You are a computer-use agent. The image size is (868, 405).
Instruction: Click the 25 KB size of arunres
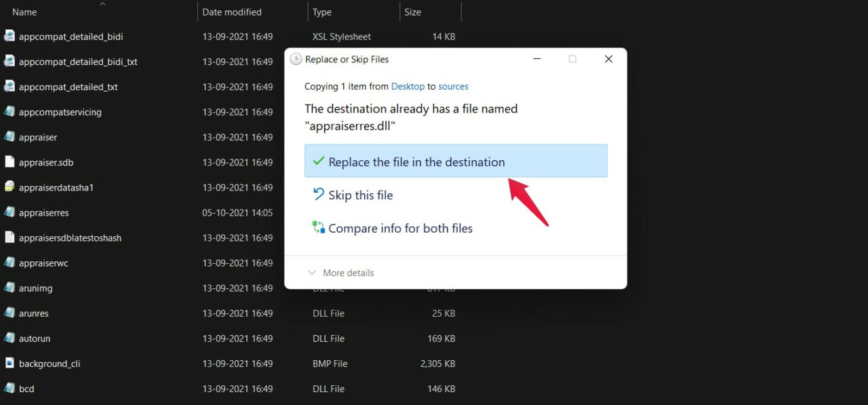(443, 313)
